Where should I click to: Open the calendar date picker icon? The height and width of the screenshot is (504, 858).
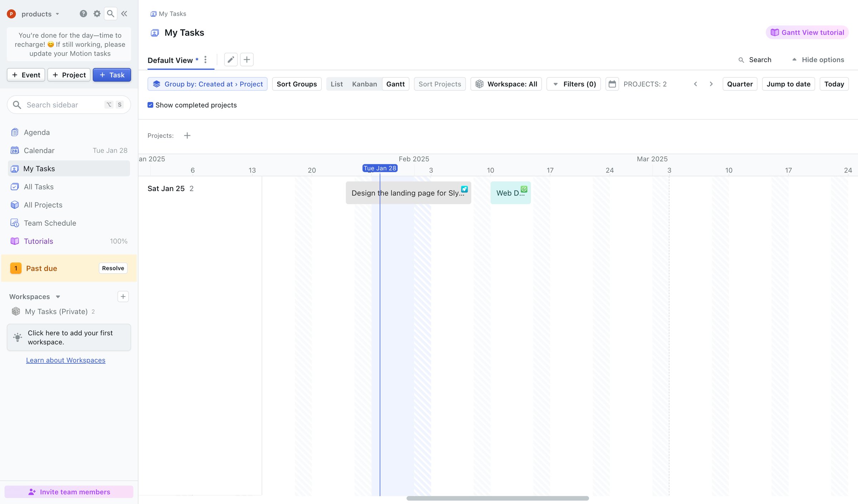pos(612,84)
